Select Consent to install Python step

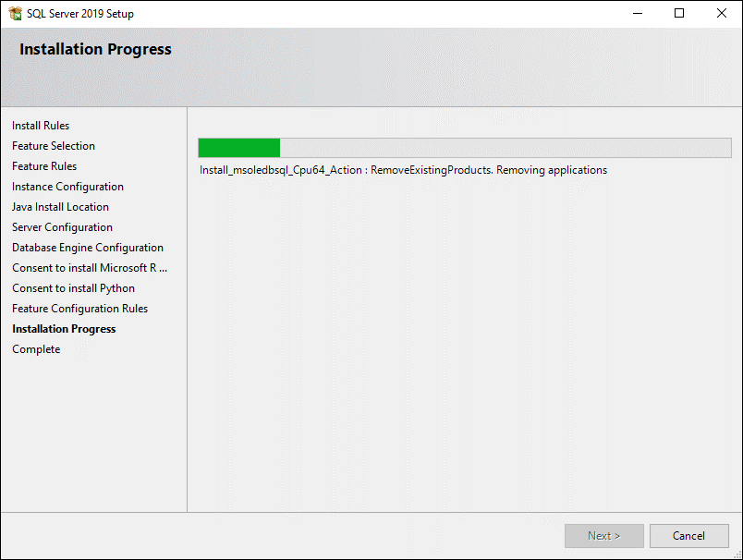(x=73, y=288)
